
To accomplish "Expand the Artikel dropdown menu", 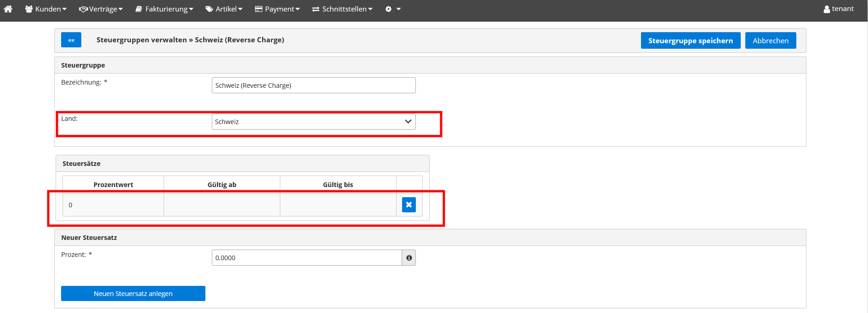I will [224, 9].
